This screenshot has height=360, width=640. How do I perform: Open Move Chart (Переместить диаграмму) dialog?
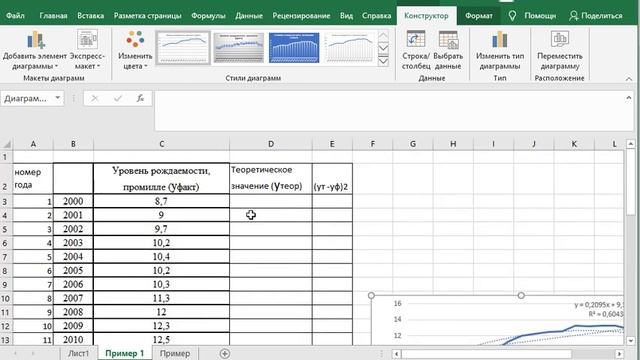click(x=560, y=50)
